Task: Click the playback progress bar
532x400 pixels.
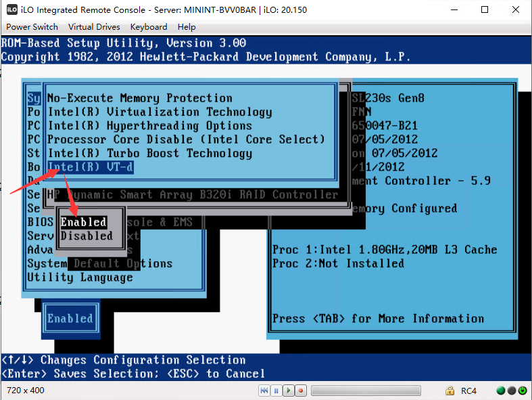Action: click(366, 391)
